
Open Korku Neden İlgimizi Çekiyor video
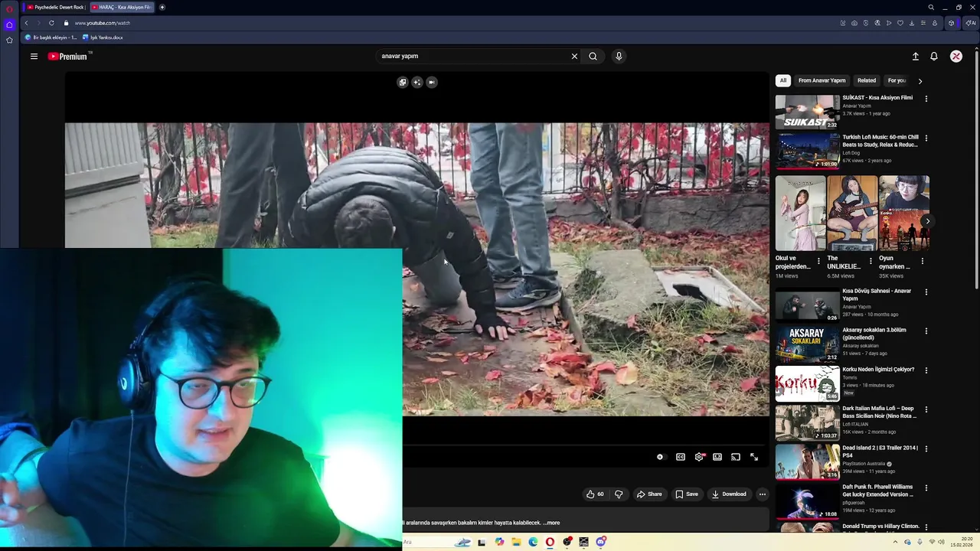pos(807,383)
